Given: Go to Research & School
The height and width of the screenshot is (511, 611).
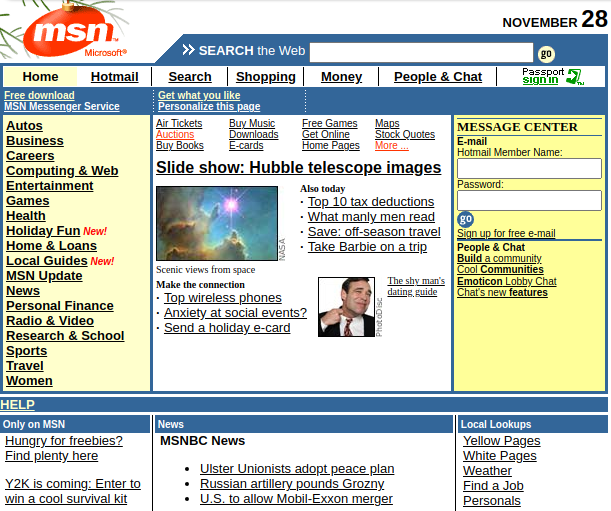Looking at the screenshot, I should [x=65, y=336].
